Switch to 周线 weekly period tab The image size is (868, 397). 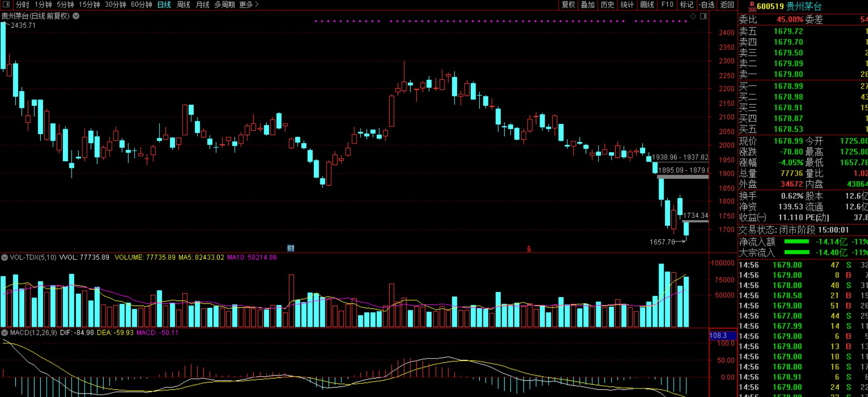[x=183, y=5]
